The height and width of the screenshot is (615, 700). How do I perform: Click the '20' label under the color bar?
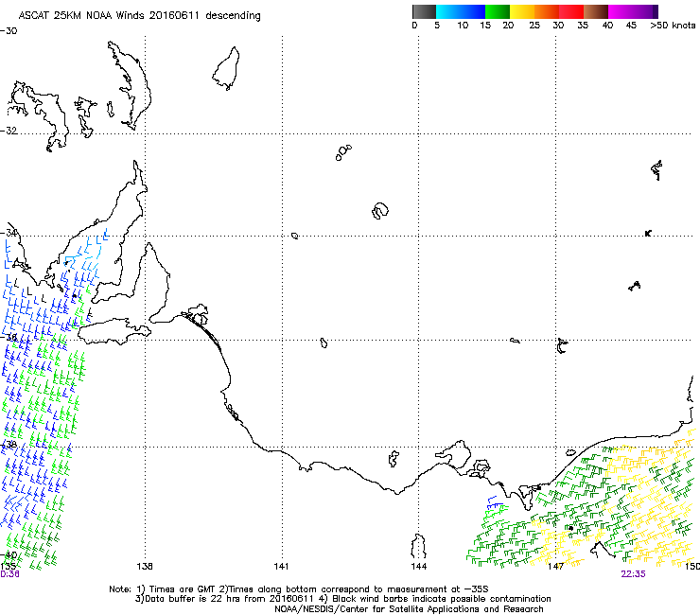point(508,26)
